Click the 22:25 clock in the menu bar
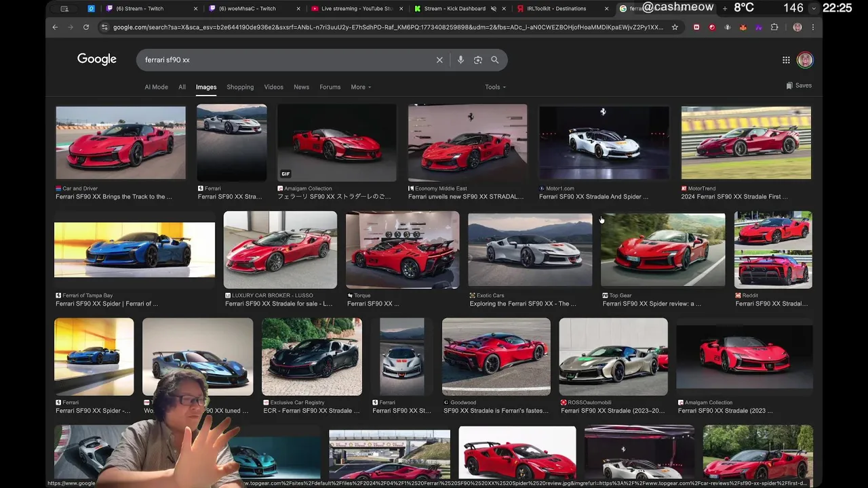This screenshot has width=868, height=488. coord(837,7)
